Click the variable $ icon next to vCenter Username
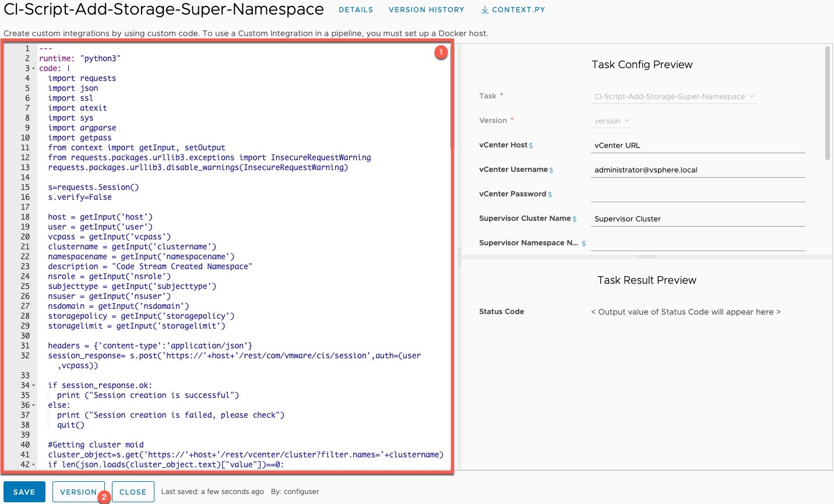The height and width of the screenshot is (504, 834). pyautogui.click(x=551, y=170)
